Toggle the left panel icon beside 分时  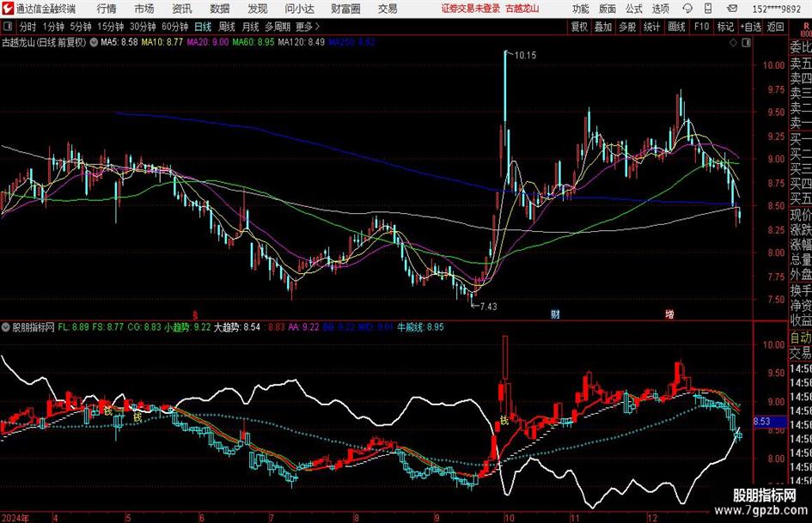7,27
